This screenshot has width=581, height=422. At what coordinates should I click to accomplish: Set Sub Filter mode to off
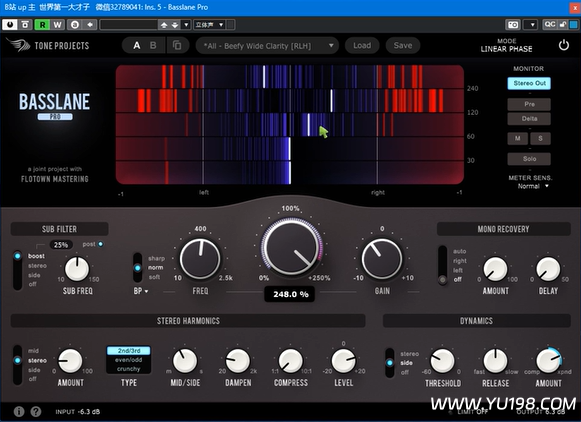[x=33, y=284]
